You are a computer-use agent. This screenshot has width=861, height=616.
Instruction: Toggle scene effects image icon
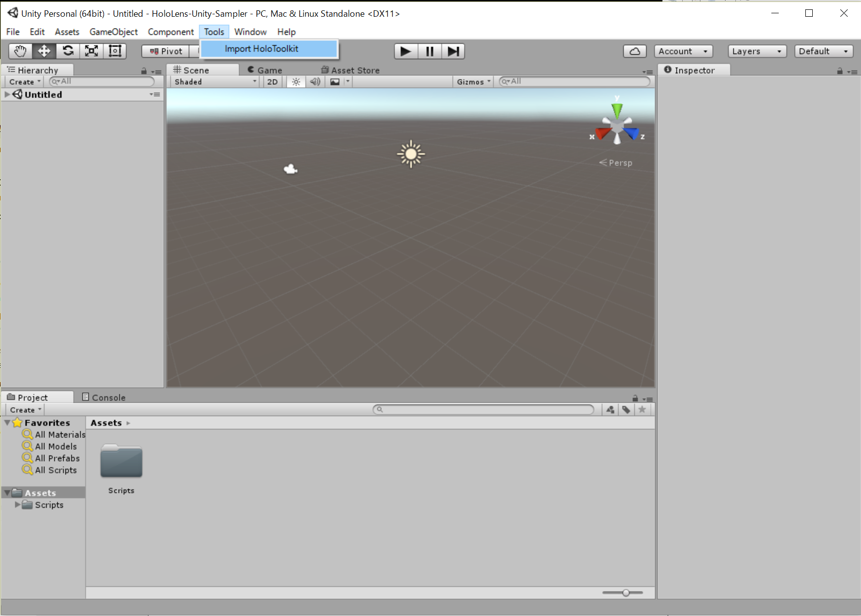point(335,82)
